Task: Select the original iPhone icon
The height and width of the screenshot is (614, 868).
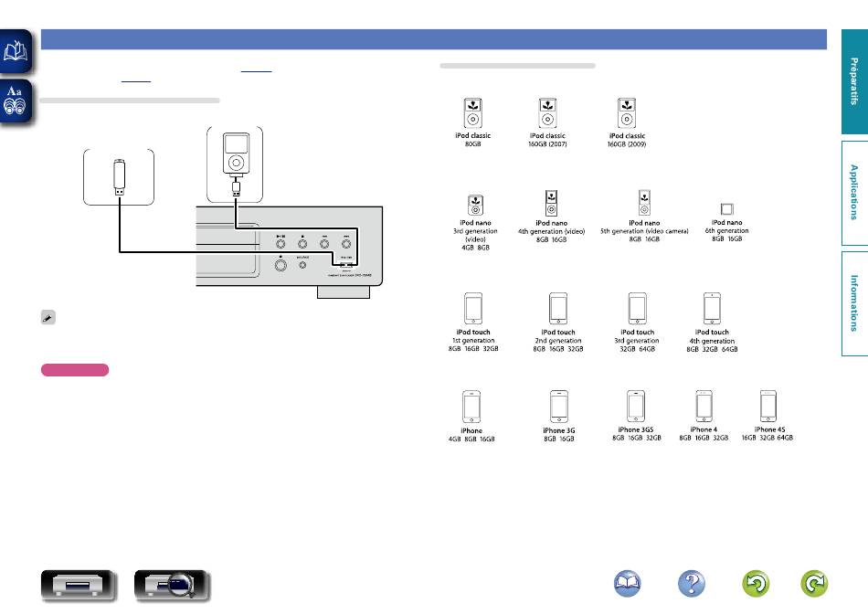Action: [x=471, y=407]
